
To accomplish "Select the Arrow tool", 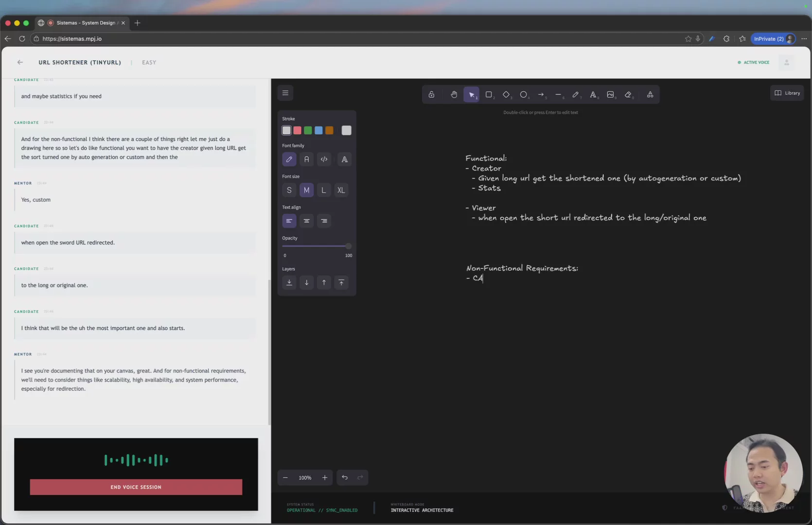I will (541, 95).
